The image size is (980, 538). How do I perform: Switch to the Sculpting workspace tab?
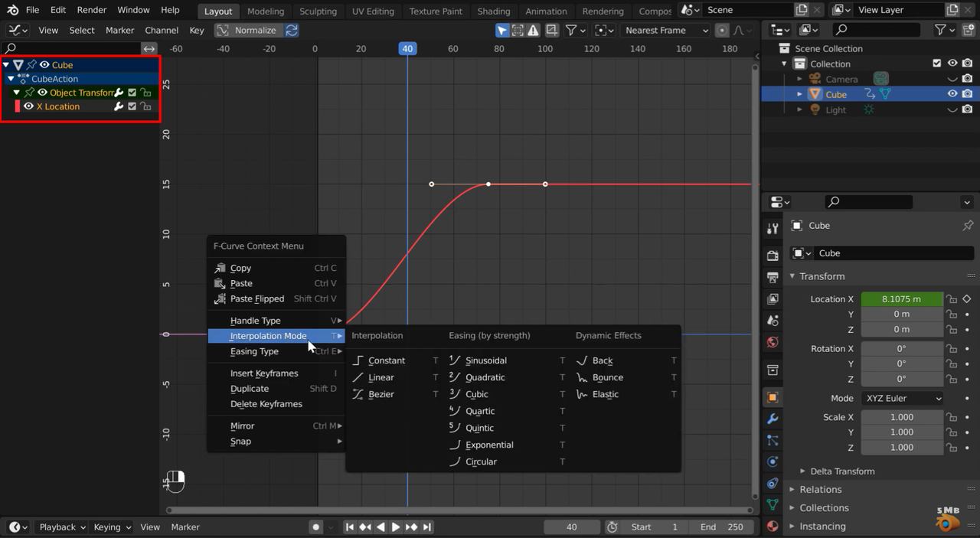point(318,11)
